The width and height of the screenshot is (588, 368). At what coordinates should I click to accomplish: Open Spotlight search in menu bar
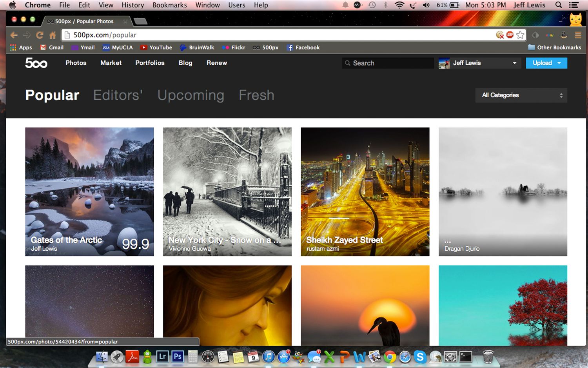pos(559,5)
